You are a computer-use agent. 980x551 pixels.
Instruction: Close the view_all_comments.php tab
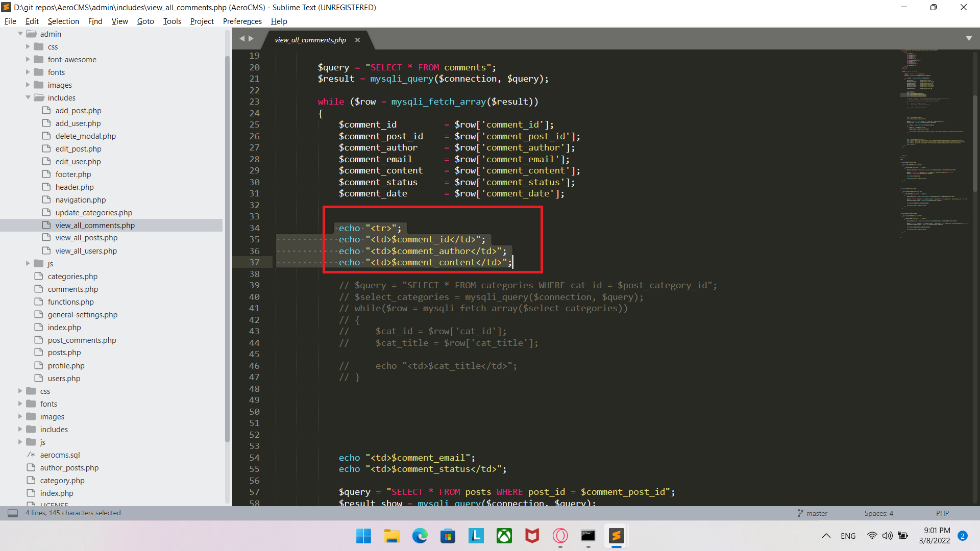[357, 40]
